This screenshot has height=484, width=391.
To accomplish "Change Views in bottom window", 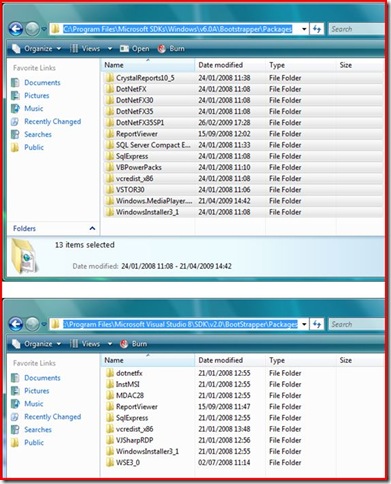I will pos(85,344).
